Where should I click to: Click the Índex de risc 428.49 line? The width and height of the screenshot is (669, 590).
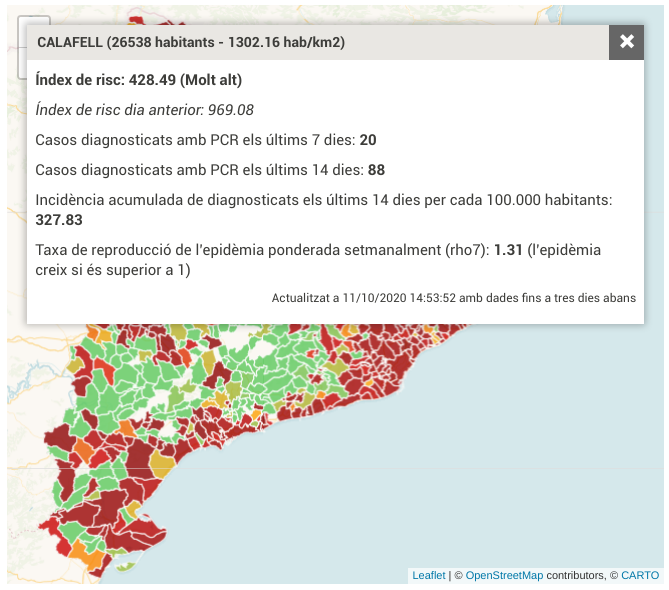pyautogui.click(x=138, y=80)
